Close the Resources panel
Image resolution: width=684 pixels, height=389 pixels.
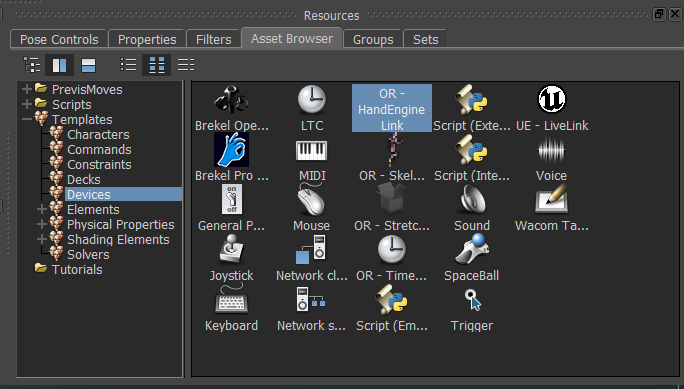tap(675, 14)
